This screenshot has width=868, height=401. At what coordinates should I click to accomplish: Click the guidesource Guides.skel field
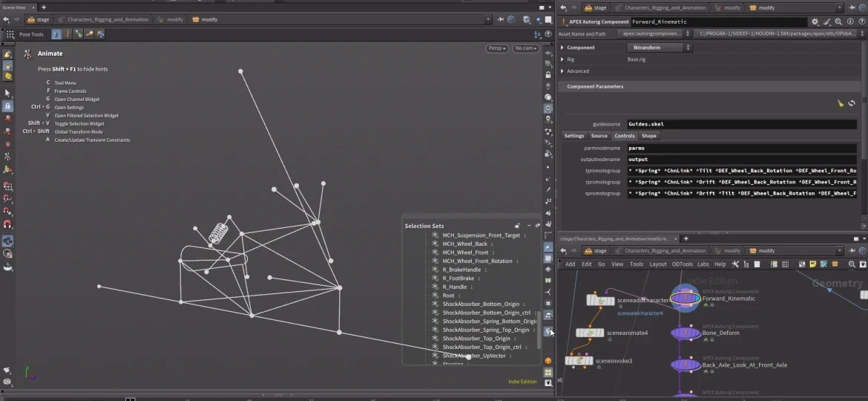(x=742, y=124)
